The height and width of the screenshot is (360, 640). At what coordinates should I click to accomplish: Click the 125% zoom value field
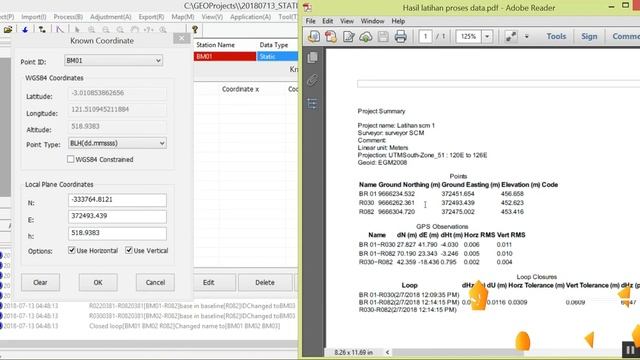tap(469, 36)
